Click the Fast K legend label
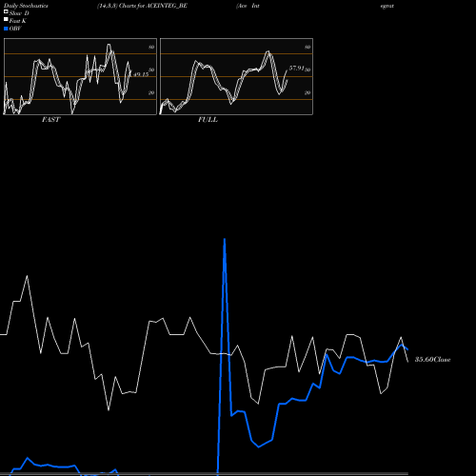 point(18,21)
